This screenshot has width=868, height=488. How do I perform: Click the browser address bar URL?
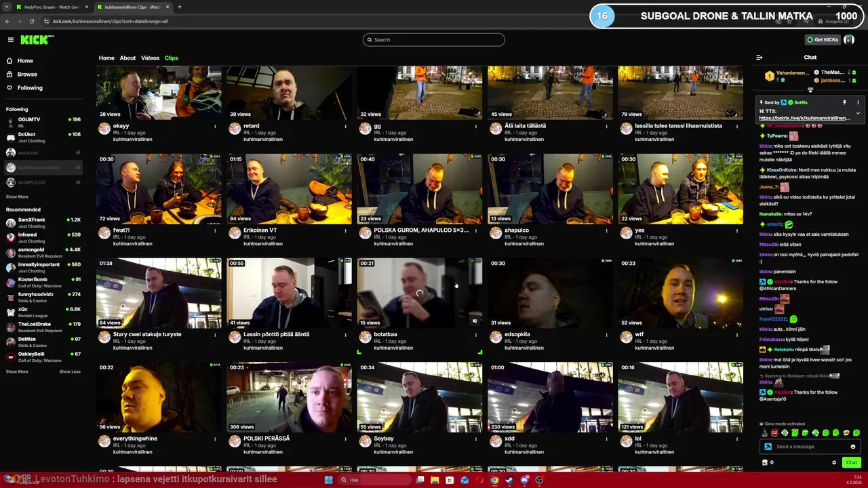(111, 21)
